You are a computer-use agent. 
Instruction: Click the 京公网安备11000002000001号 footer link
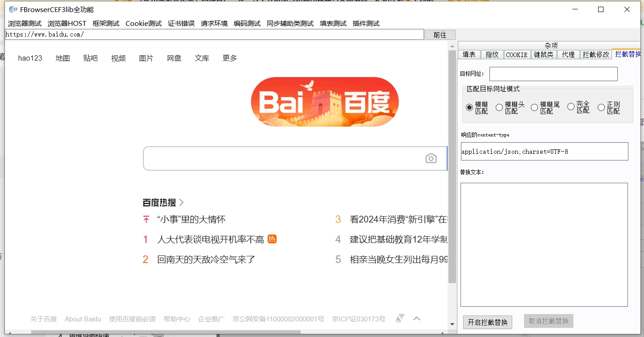[x=278, y=319]
